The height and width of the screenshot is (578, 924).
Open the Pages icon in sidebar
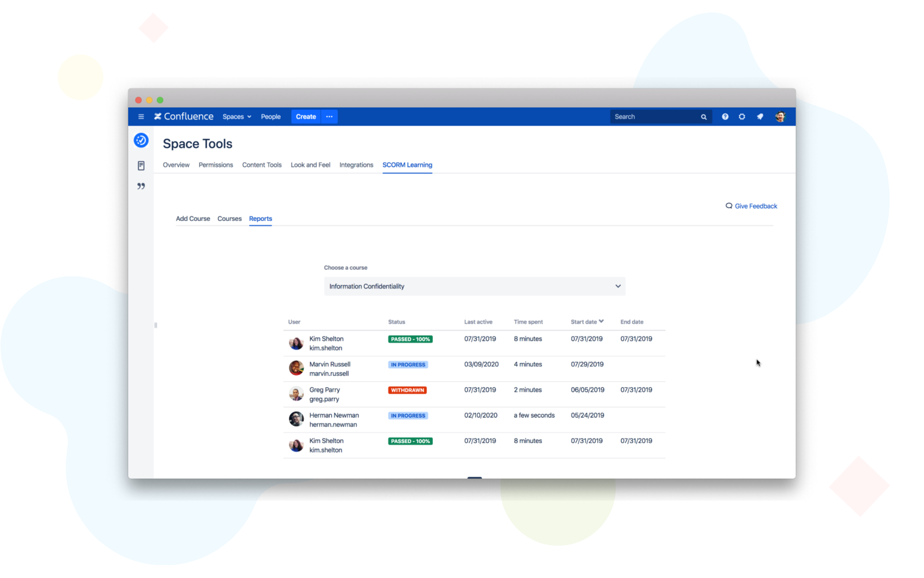141,165
